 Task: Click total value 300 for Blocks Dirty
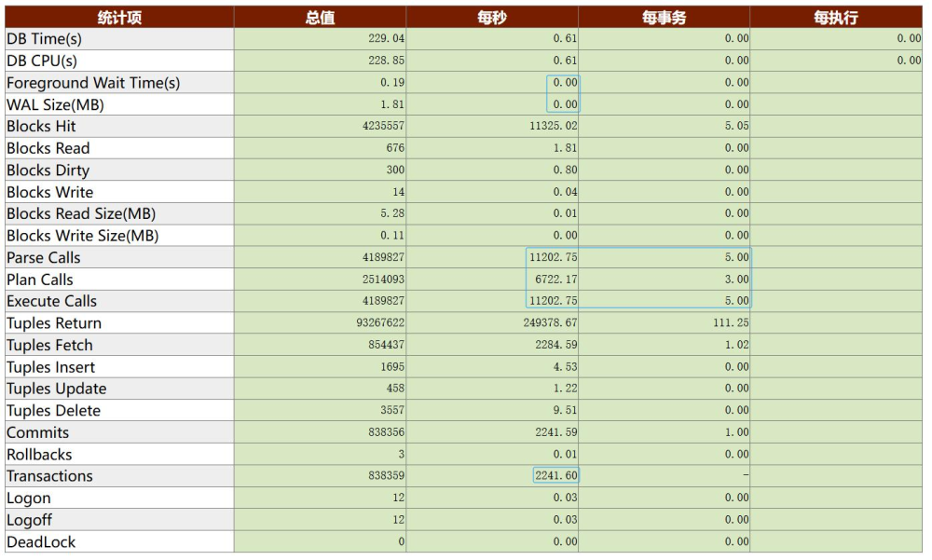[x=395, y=170]
